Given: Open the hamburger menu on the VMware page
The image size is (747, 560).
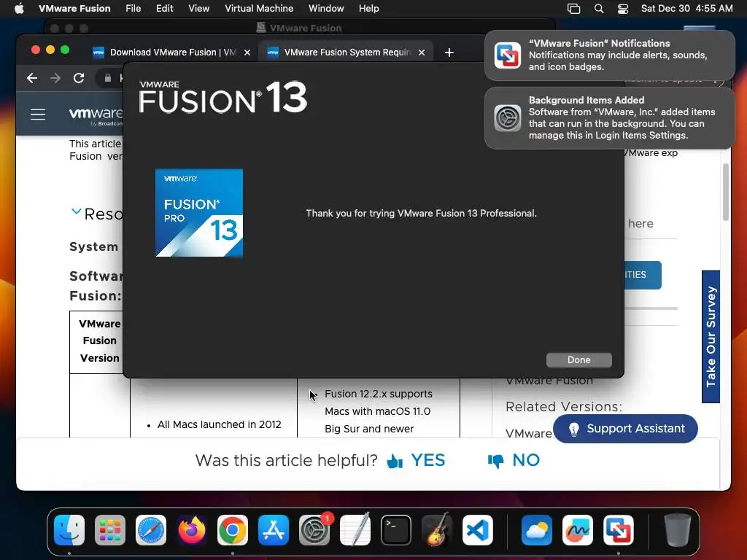Looking at the screenshot, I should pyautogui.click(x=38, y=114).
